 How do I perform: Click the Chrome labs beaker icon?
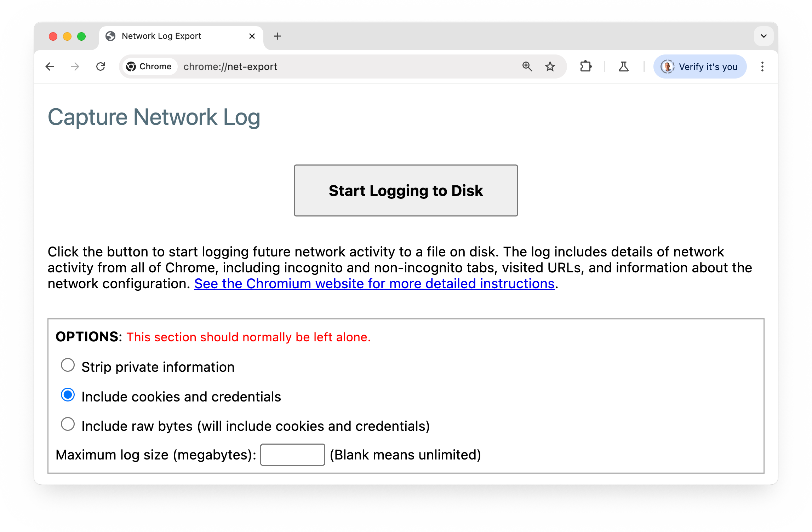pos(623,66)
